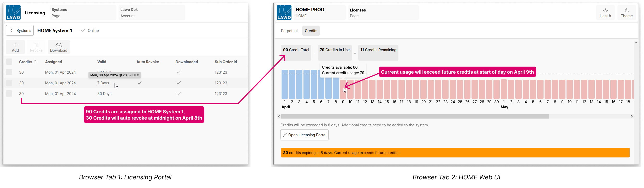The width and height of the screenshot is (644, 188).
Task: Click the Add credits plus icon
Action: (15, 45)
